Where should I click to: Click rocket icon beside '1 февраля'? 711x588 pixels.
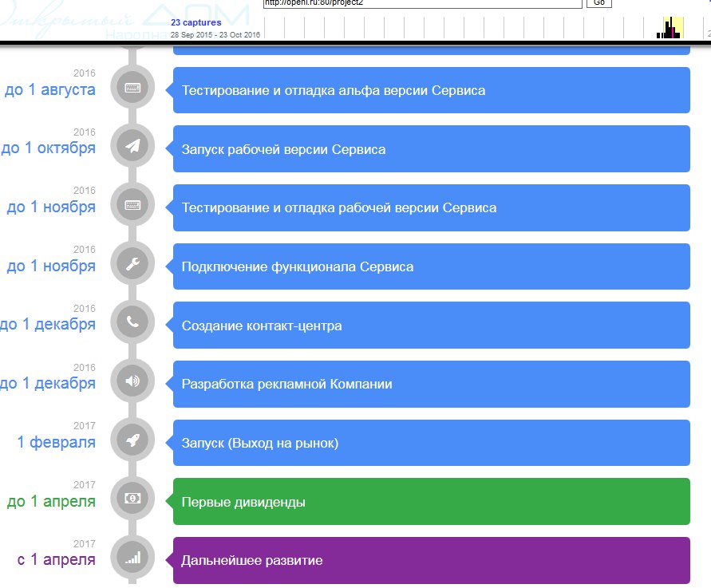coord(132,440)
